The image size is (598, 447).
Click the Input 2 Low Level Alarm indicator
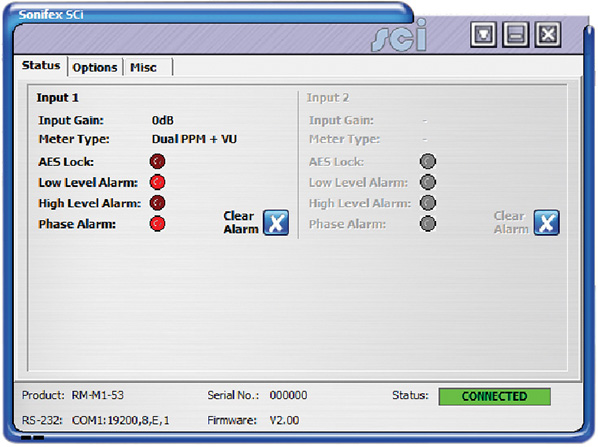(428, 182)
